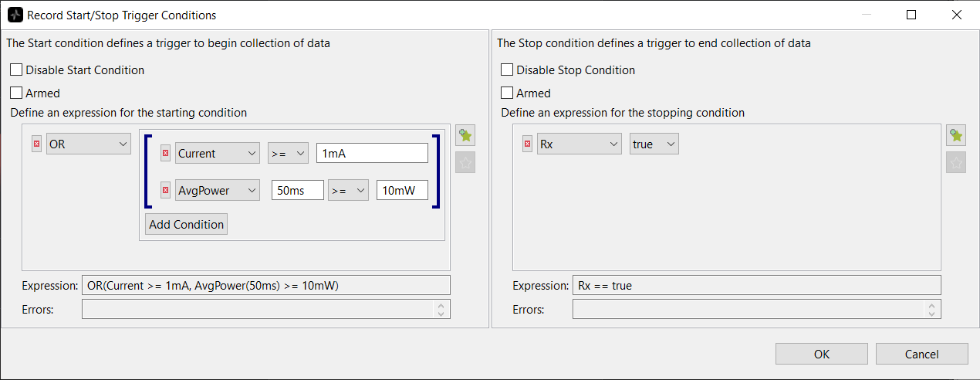This screenshot has width=980, height=380.
Task: Confirm with the OK button
Action: click(x=821, y=354)
